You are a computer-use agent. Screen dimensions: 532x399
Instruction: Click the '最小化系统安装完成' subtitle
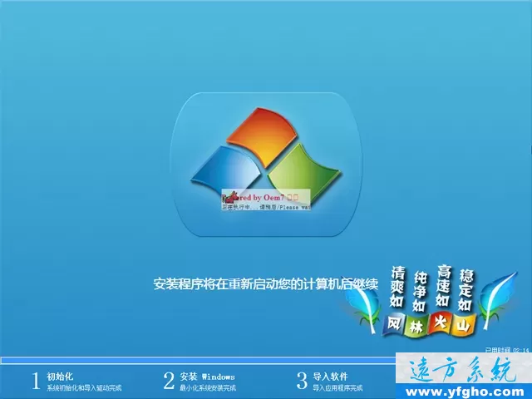point(208,388)
